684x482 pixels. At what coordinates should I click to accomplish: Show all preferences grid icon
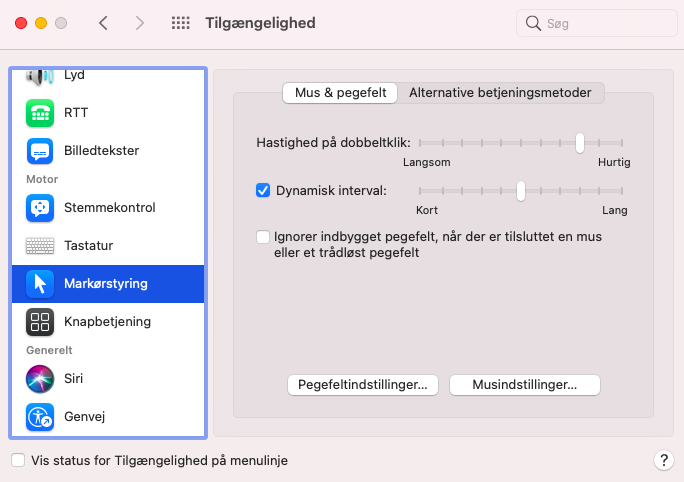(181, 23)
